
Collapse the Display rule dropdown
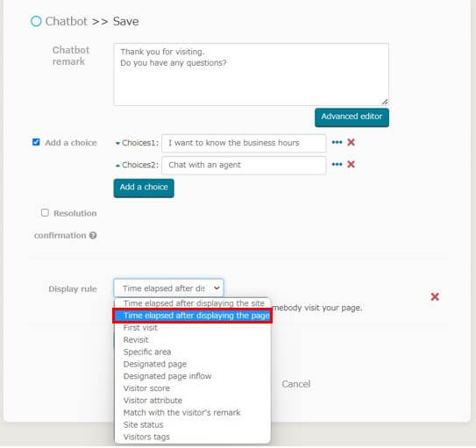click(169, 288)
